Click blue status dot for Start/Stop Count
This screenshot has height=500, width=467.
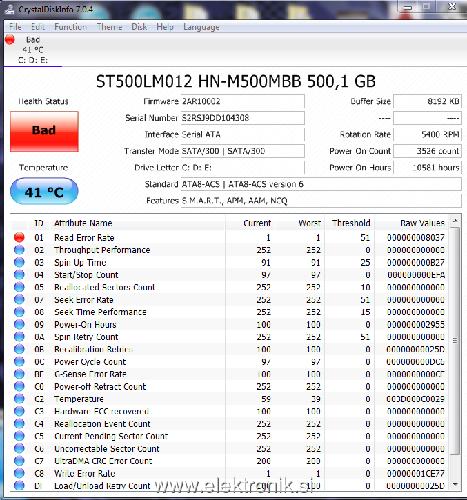pos(19,275)
